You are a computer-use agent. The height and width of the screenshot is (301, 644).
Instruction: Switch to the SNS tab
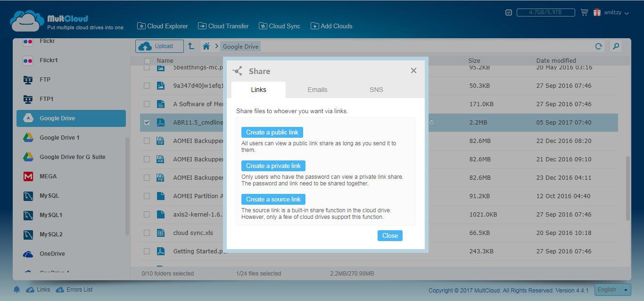tap(376, 90)
